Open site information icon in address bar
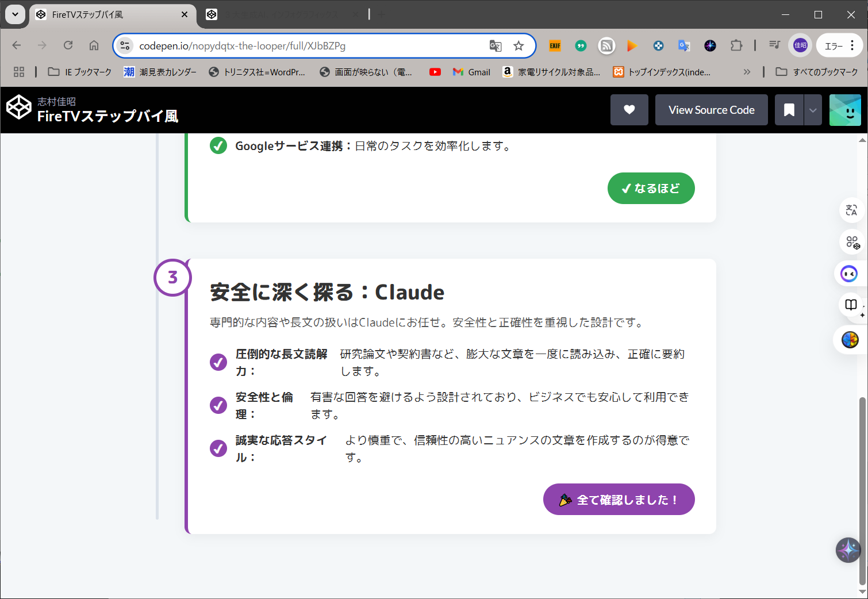Screen dimensions: 868x599 [125, 46]
